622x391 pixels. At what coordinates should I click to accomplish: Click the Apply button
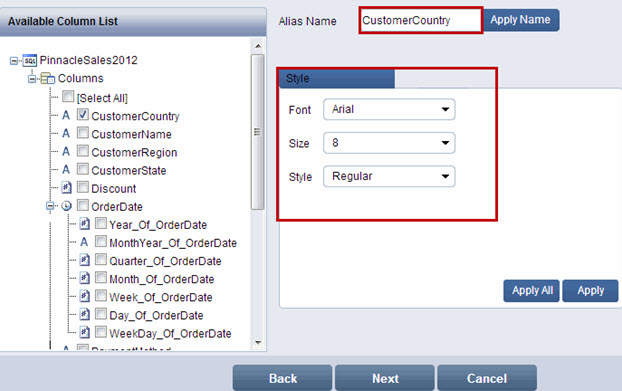coord(590,291)
